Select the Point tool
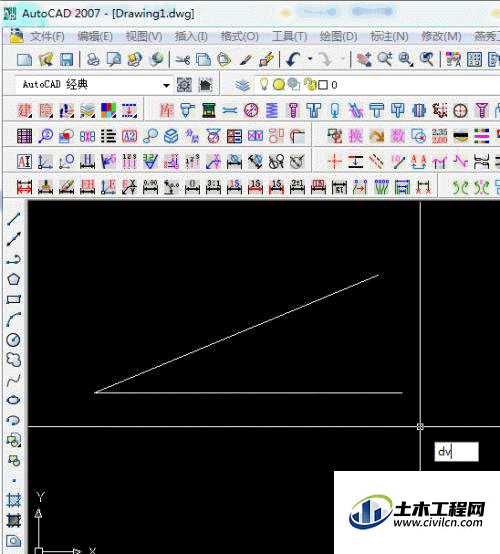Viewport: 500px width, 554px height. point(13,481)
